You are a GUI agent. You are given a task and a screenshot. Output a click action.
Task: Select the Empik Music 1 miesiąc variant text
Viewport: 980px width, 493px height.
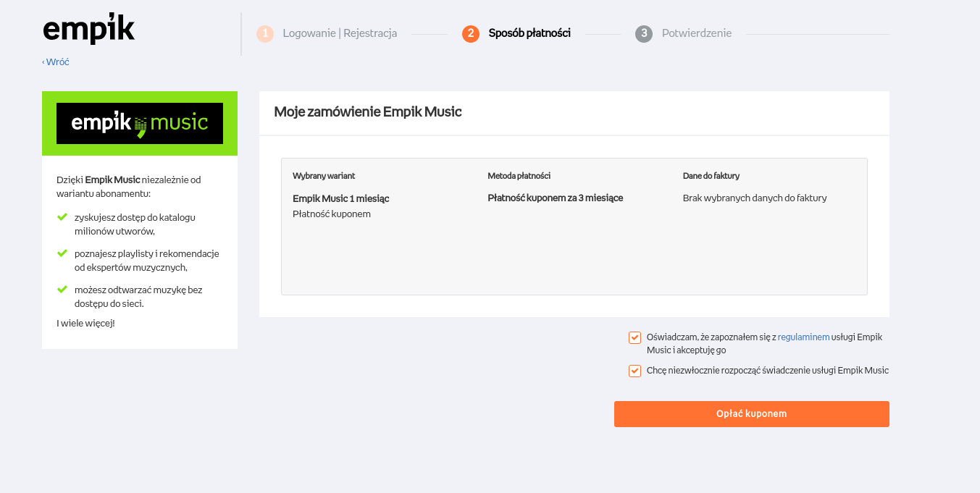point(340,198)
